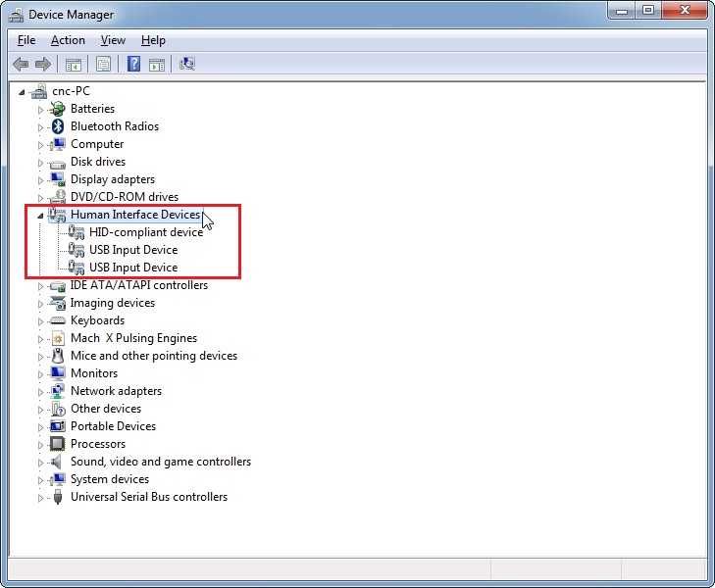Click the Mach X Pulsing Engines icon
715x588 pixels.
click(x=58, y=338)
